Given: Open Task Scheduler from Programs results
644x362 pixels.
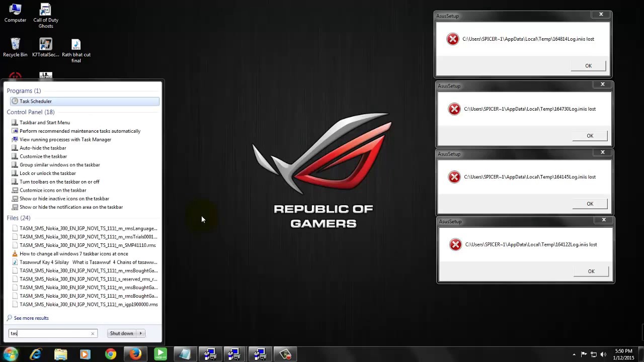Looking at the screenshot, I should [x=85, y=102].
